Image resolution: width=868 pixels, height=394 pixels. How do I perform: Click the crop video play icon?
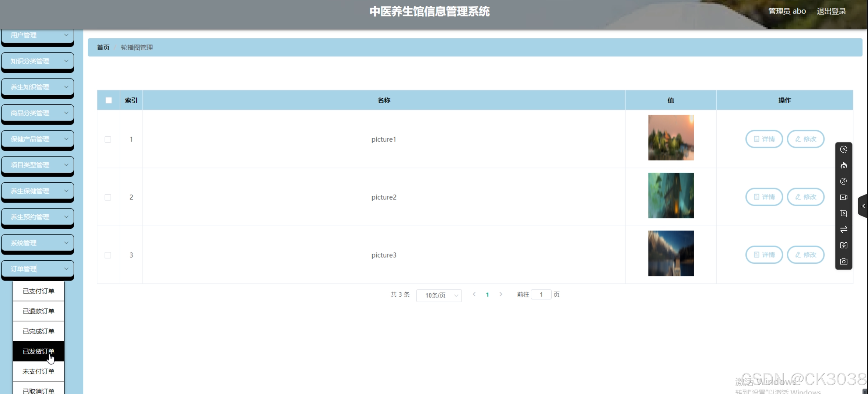coord(843,213)
